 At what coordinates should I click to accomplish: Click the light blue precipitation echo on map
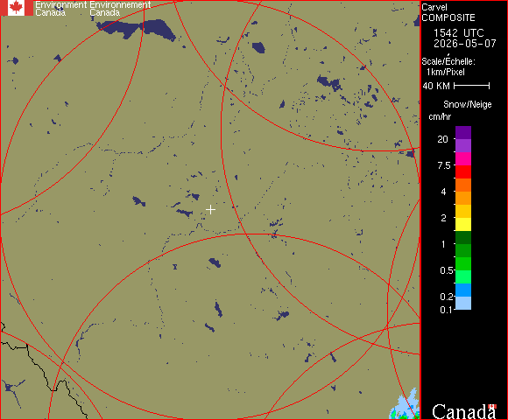point(405,405)
